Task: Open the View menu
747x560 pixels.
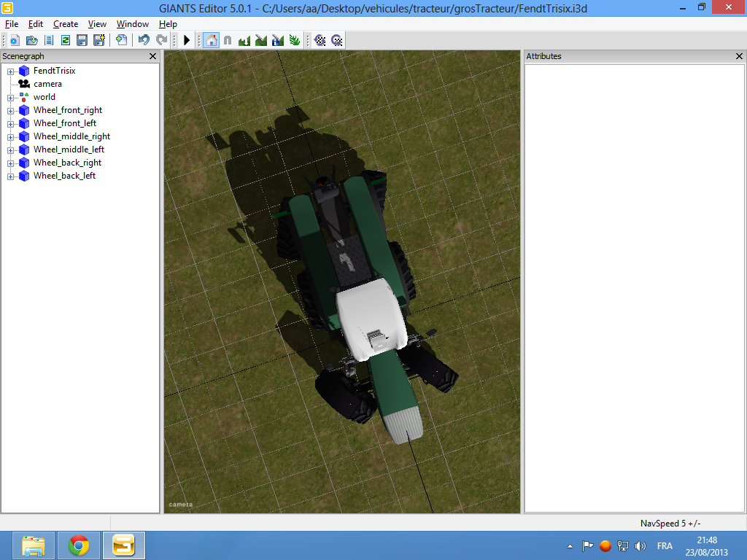Action: (x=97, y=24)
